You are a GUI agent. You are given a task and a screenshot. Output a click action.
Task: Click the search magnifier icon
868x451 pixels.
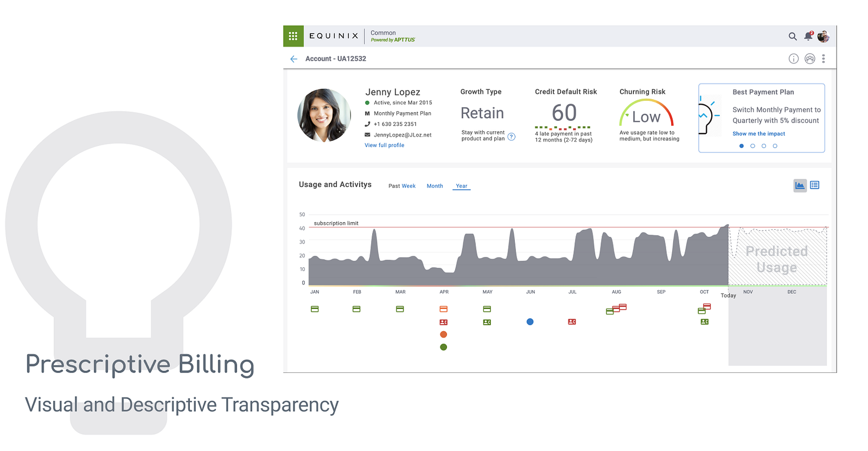pyautogui.click(x=793, y=36)
